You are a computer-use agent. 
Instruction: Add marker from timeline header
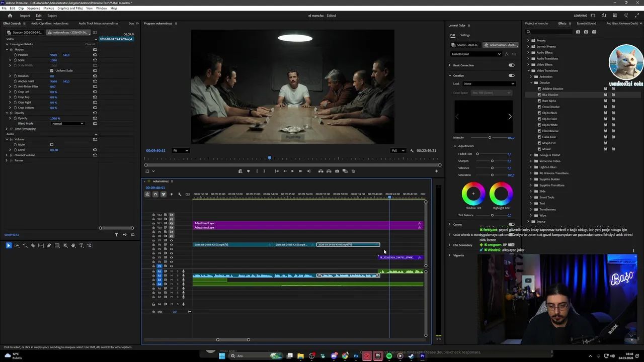pos(171,194)
